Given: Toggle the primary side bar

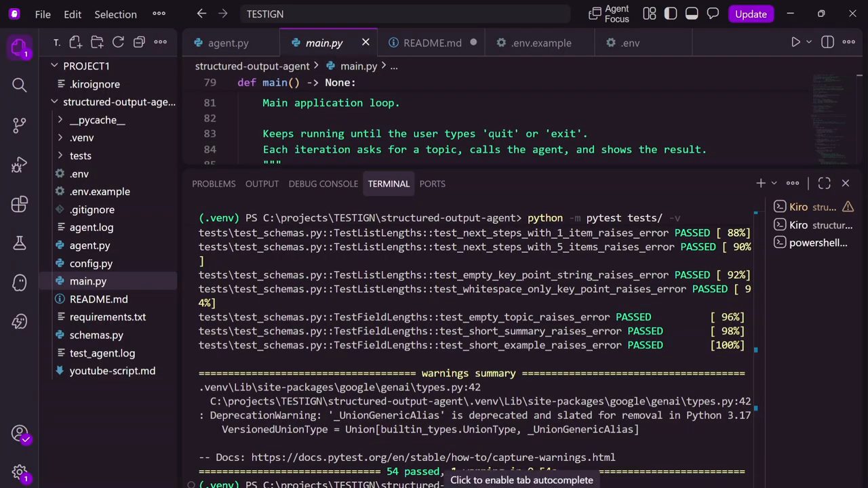Looking at the screenshot, I should (x=671, y=14).
